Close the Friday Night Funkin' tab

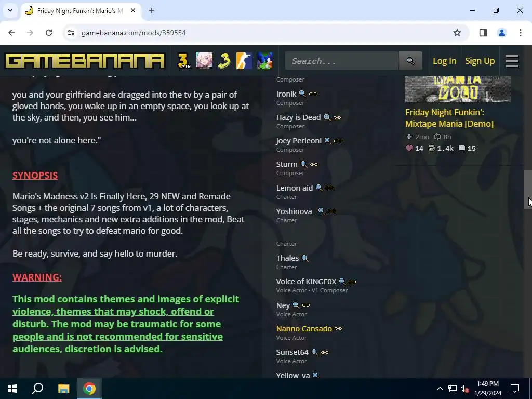click(x=133, y=10)
